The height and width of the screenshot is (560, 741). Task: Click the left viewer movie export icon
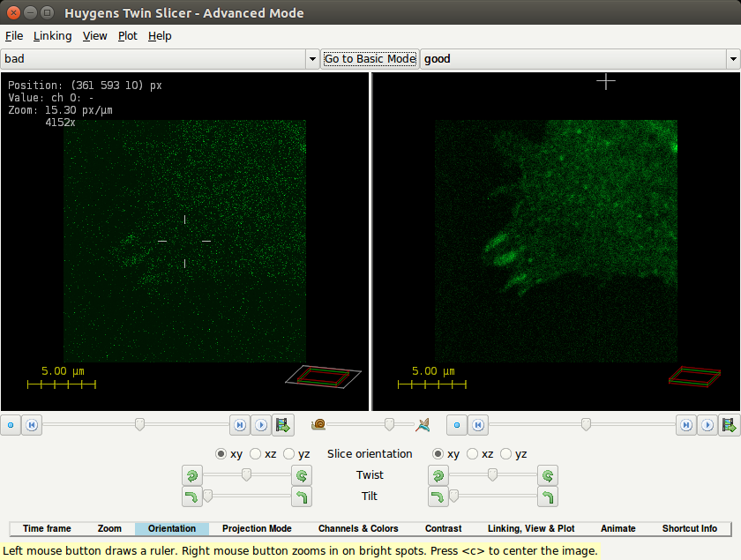click(x=283, y=425)
